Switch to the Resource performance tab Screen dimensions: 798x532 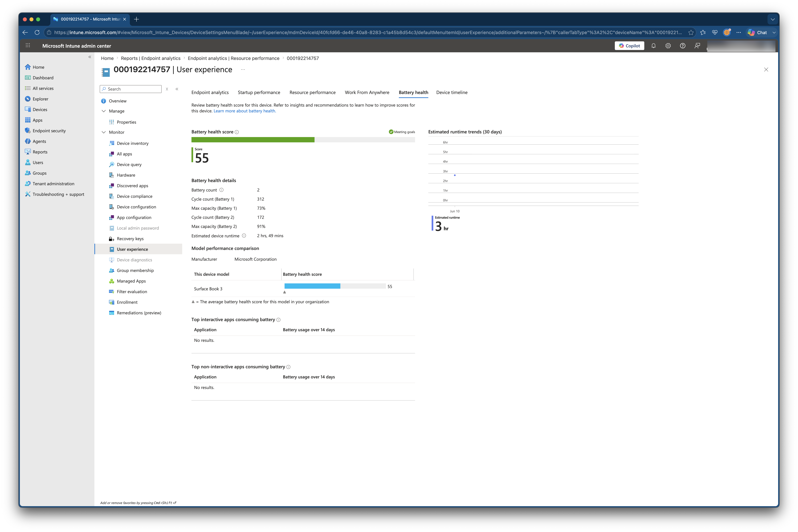[313, 93]
